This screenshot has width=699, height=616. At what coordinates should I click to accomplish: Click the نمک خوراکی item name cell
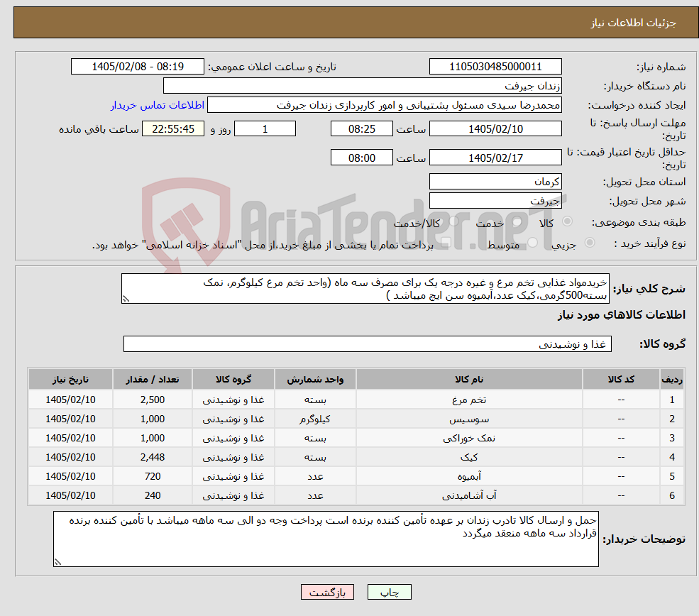[x=469, y=438]
